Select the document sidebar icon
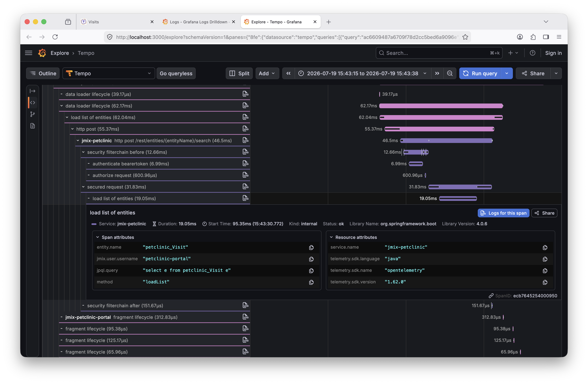 click(33, 126)
